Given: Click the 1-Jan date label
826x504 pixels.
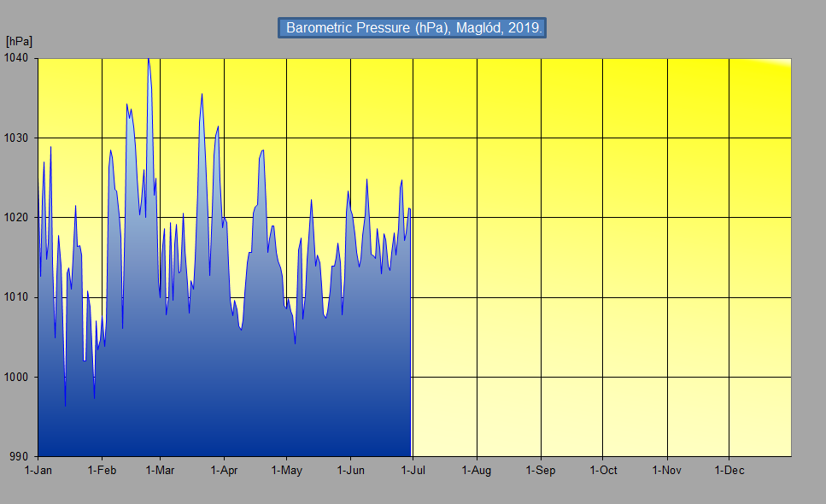Looking at the screenshot, I should [38, 470].
